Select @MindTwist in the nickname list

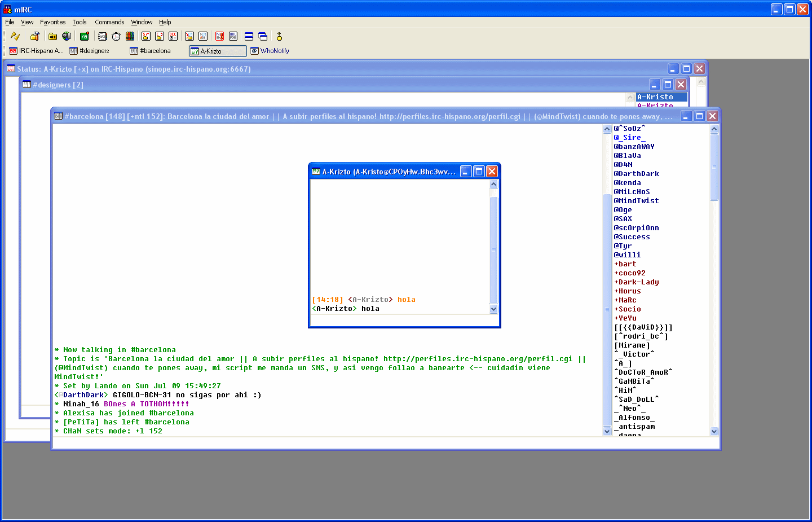pos(636,201)
